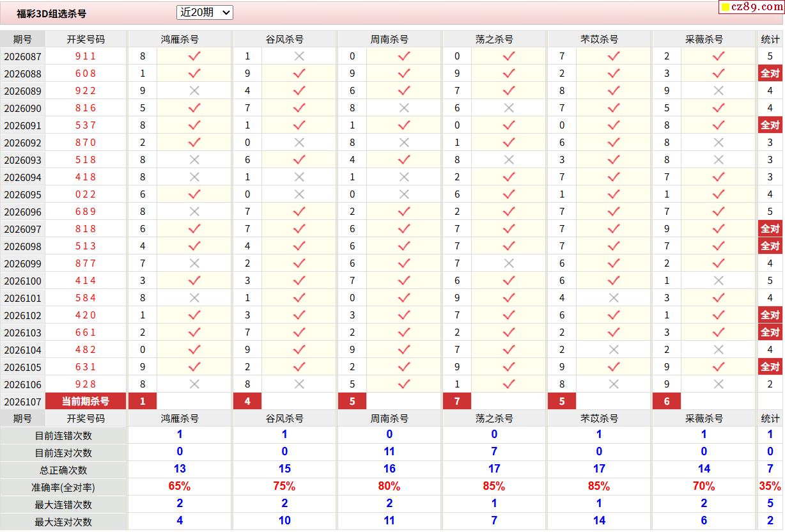Click the red 7 under 荡之杀号 for 2026107

point(457,402)
